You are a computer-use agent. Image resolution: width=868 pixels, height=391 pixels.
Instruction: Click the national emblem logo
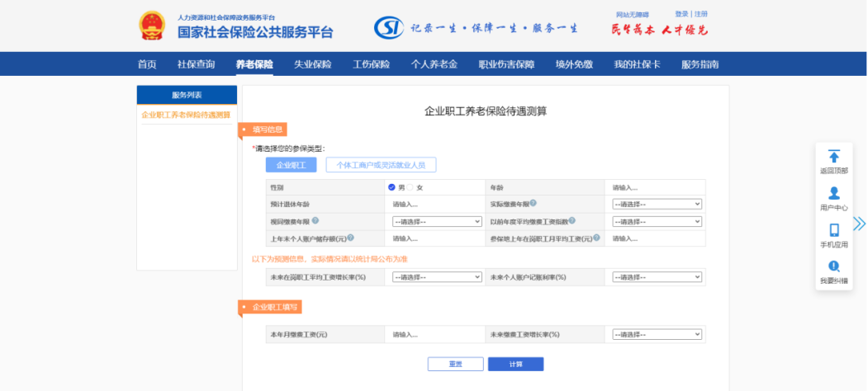point(151,26)
